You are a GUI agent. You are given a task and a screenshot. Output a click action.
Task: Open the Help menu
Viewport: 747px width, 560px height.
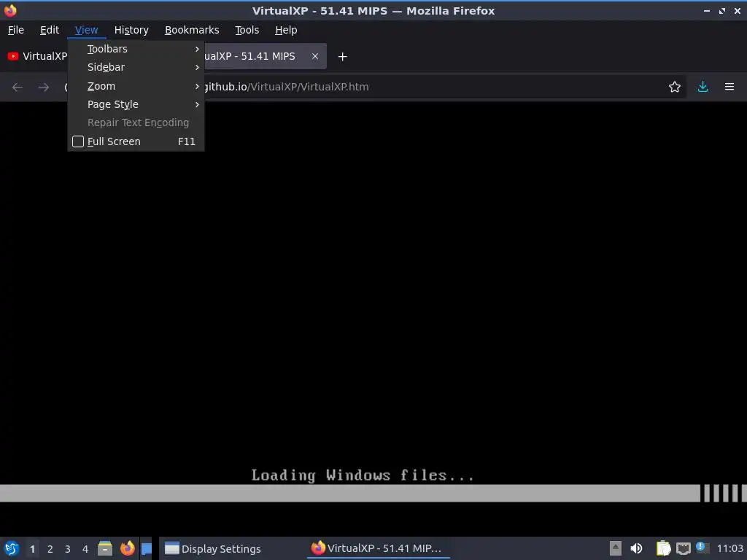coord(286,30)
